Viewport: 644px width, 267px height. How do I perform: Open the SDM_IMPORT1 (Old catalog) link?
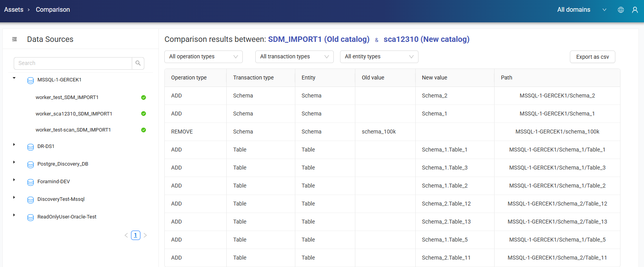(318, 39)
